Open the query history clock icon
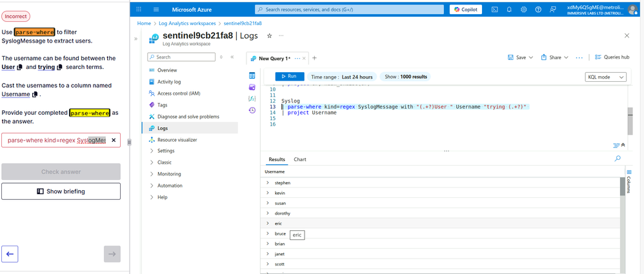Viewport: 644px width, 274px height. click(x=252, y=110)
